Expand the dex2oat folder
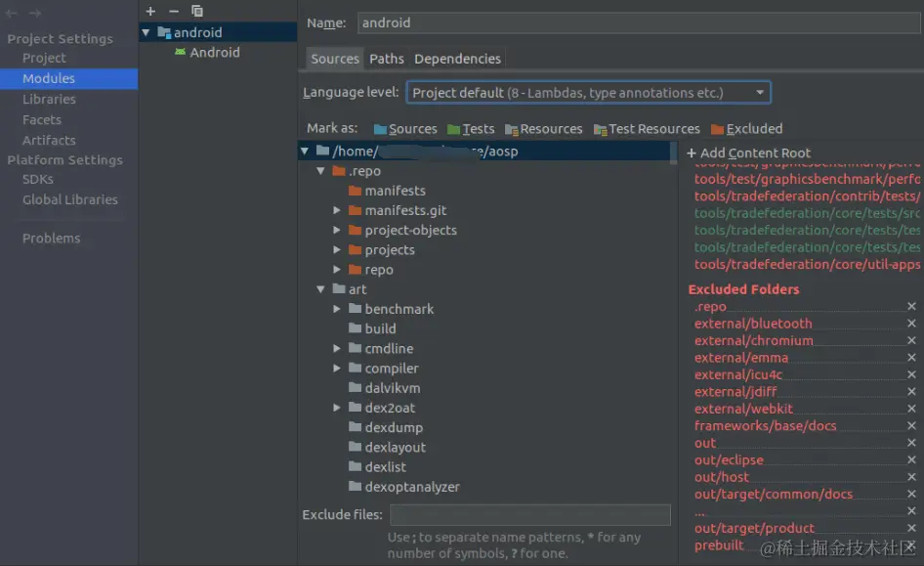Image resolution: width=924 pixels, height=566 pixels. [336, 408]
